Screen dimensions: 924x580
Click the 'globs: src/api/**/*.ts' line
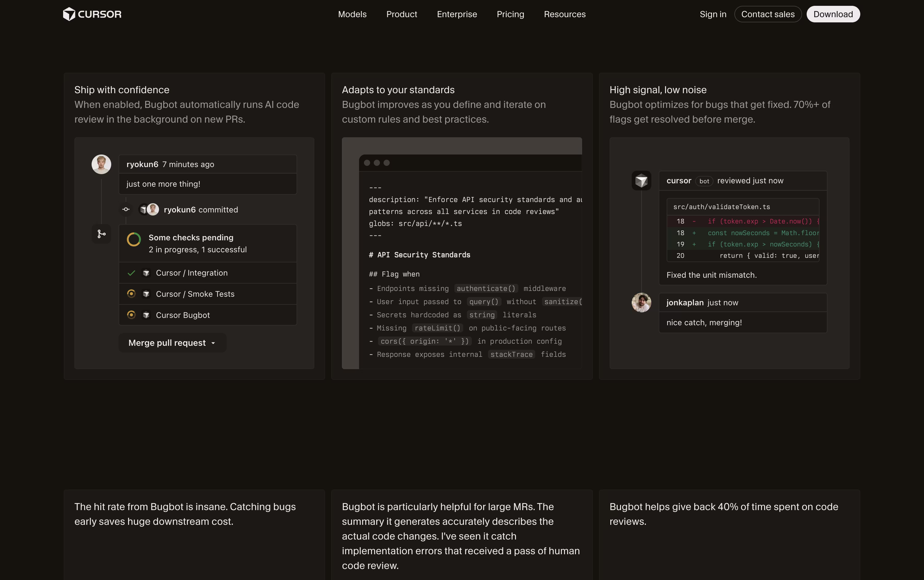coord(415,224)
